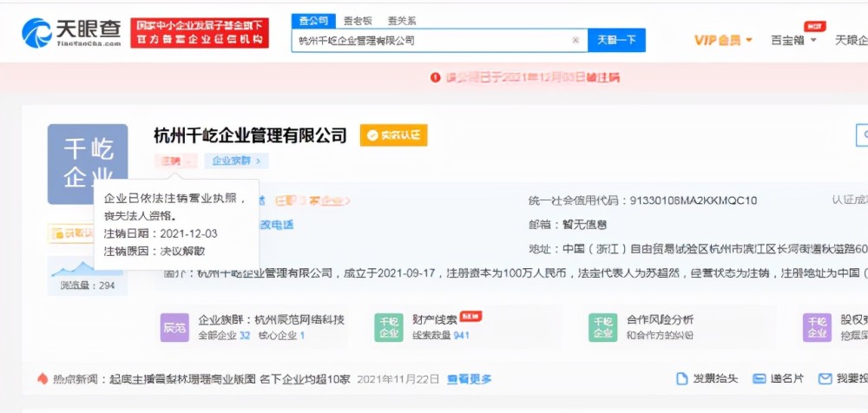Click the red government-backed credit agency banner
The height and width of the screenshot is (413, 868).
pyautogui.click(x=200, y=33)
